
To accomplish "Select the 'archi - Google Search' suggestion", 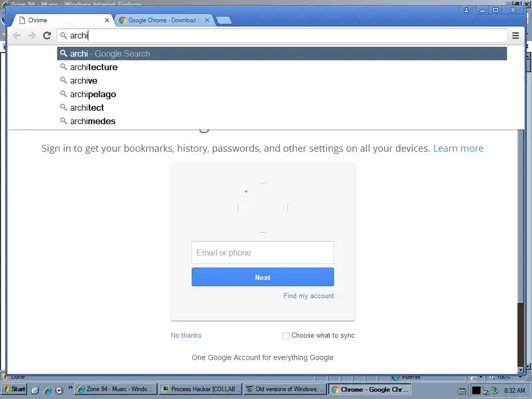I will (x=282, y=54).
